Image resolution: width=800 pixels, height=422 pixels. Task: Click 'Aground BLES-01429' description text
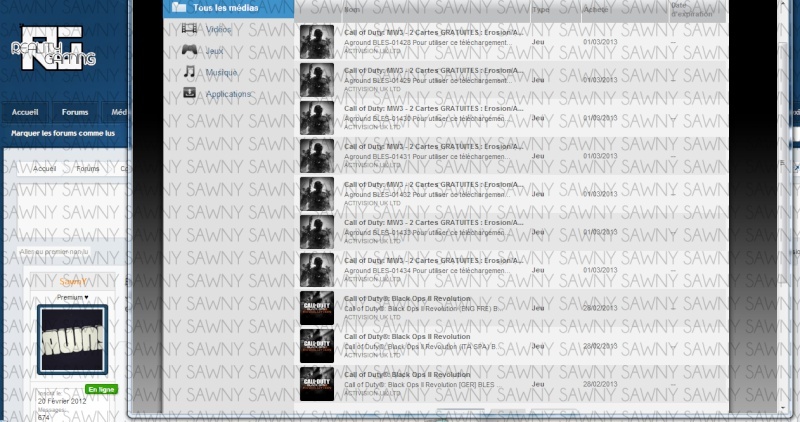(x=427, y=80)
